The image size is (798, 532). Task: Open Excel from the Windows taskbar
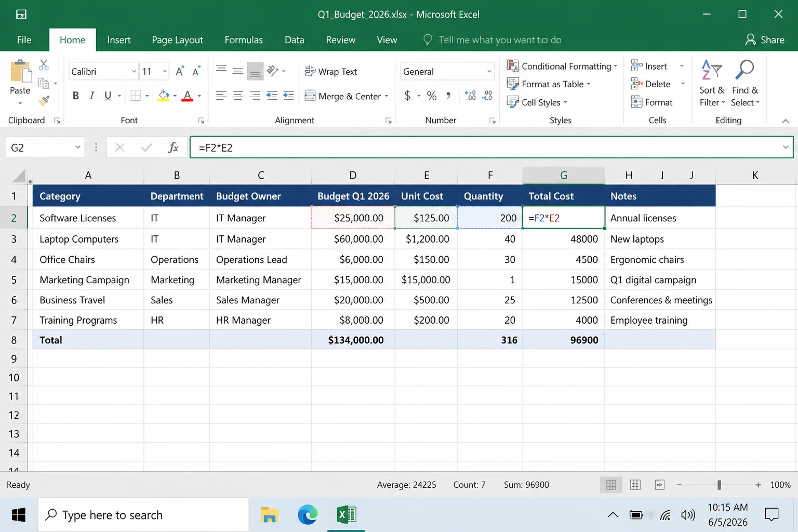pyautogui.click(x=346, y=515)
